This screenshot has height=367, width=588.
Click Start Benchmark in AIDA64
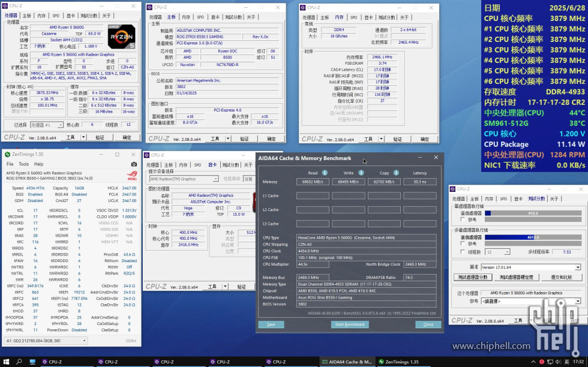tap(349, 324)
